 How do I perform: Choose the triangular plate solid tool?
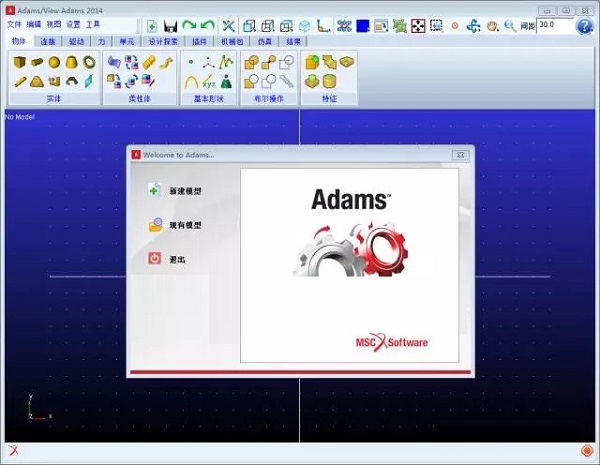[x=37, y=82]
